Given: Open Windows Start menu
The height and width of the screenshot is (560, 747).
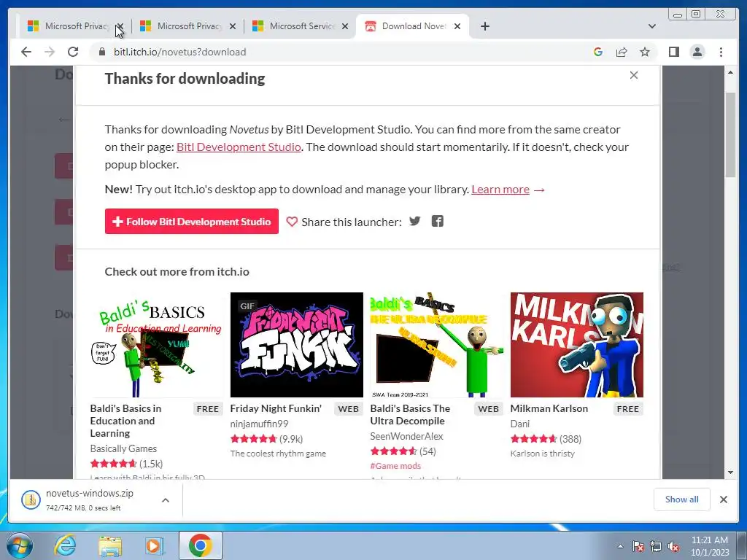Looking at the screenshot, I should (x=18, y=545).
